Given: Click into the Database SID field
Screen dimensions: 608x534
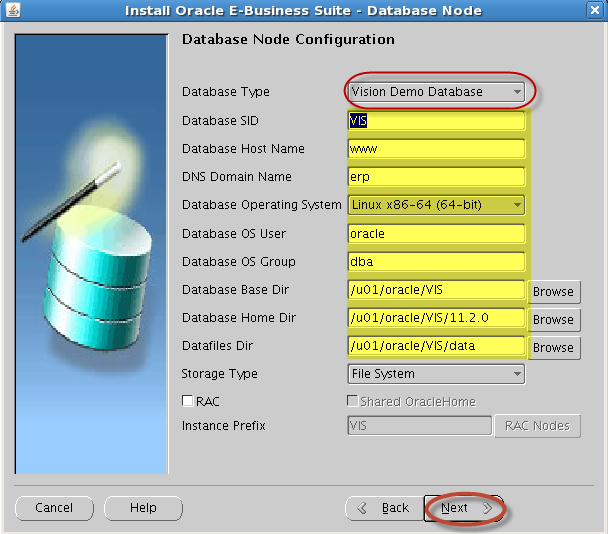Looking at the screenshot, I should (436, 121).
